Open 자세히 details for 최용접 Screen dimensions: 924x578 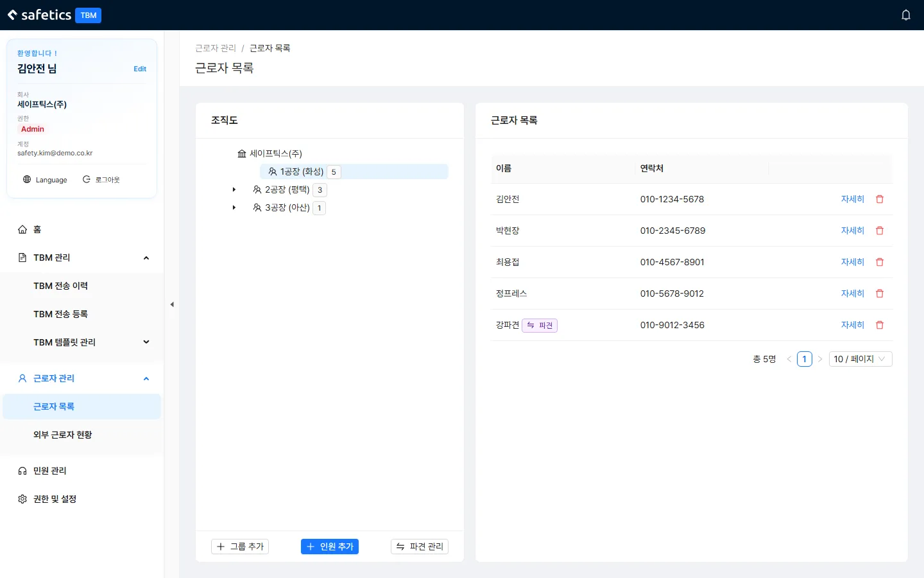853,262
